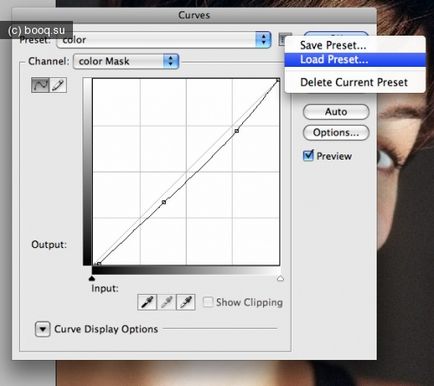434x386 pixels.
Task: Expand Curve Display Options
Action: click(x=42, y=329)
